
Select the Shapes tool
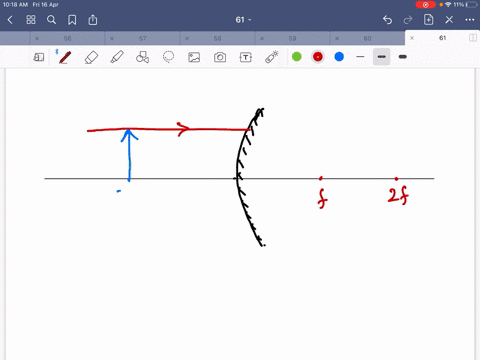142,57
